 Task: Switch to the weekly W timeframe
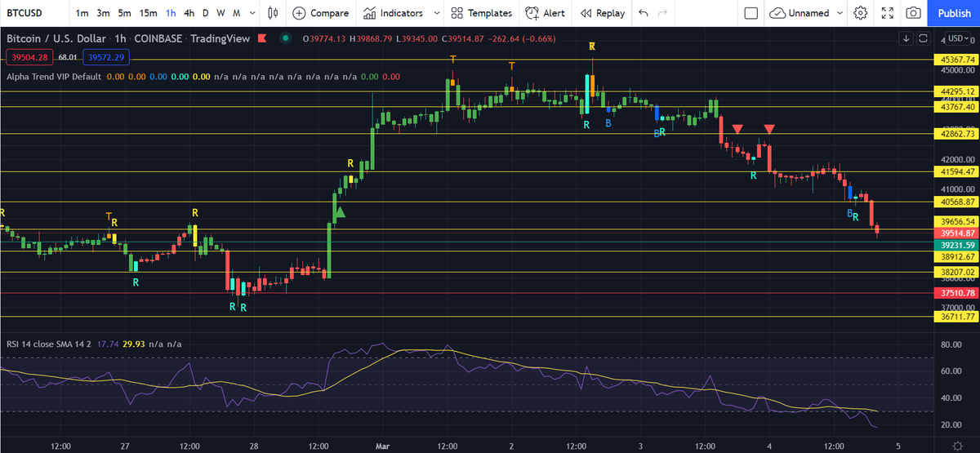220,13
